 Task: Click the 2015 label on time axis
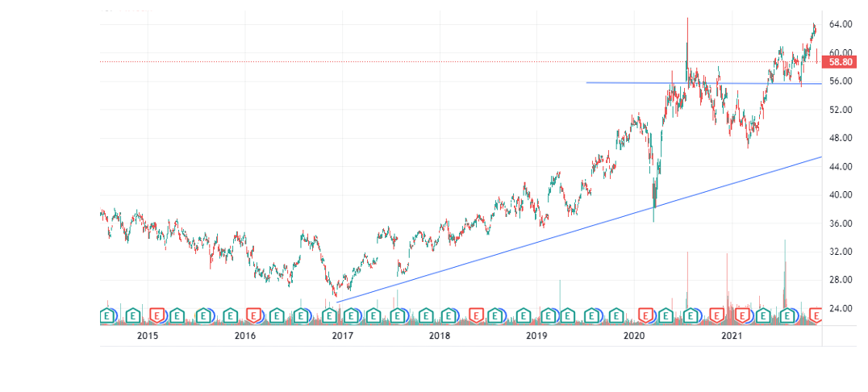(x=148, y=336)
